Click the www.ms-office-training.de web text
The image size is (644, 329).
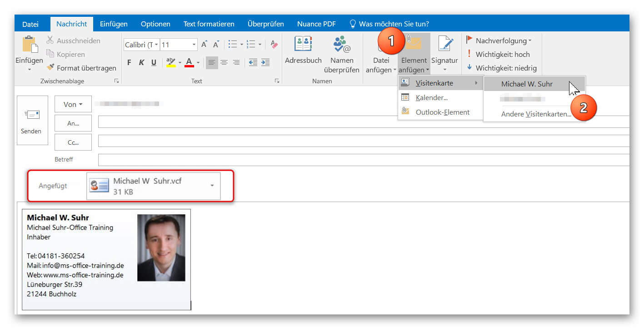83,275
